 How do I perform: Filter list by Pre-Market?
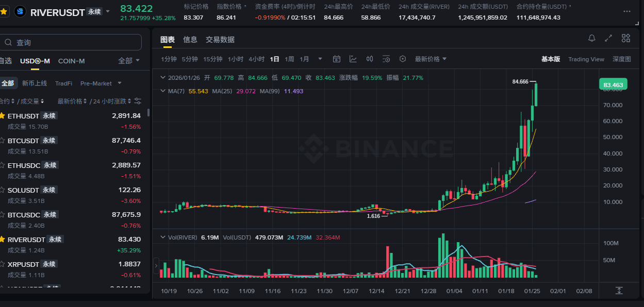pos(96,83)
